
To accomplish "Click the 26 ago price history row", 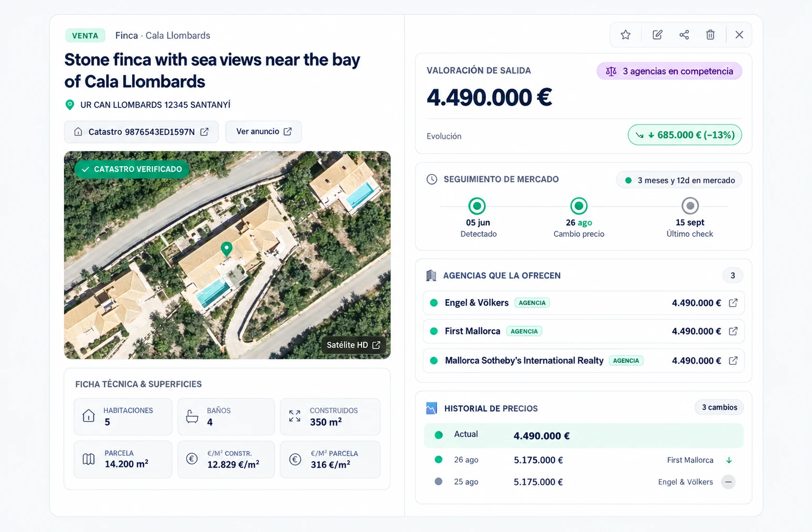I will pos(583,460).
